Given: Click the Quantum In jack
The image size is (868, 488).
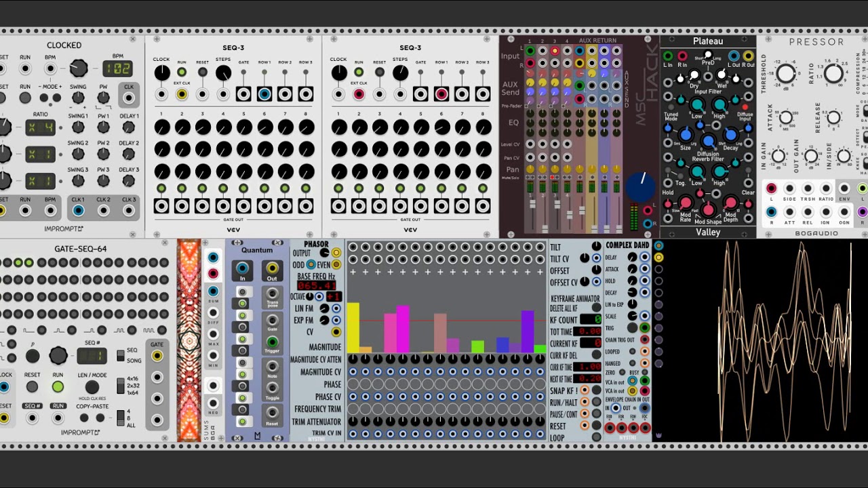Looking at the screenshot, I should pyautogui.click(x=242, y=269).
